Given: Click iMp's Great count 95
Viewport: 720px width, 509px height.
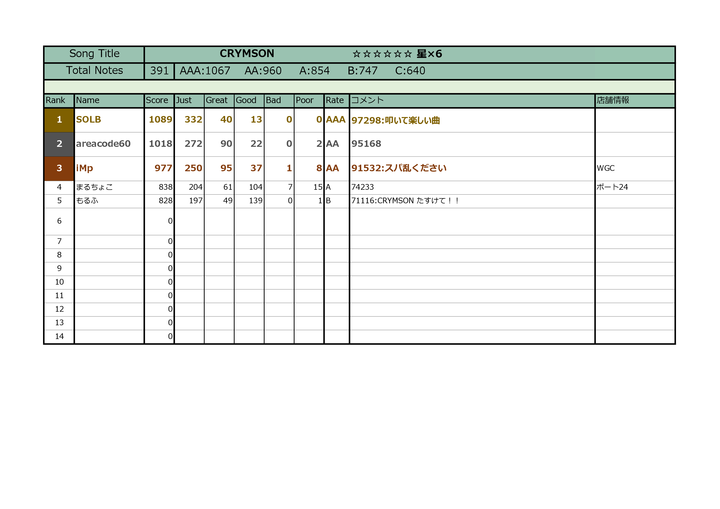Looking at the screenshot, I should click(226, 168).
